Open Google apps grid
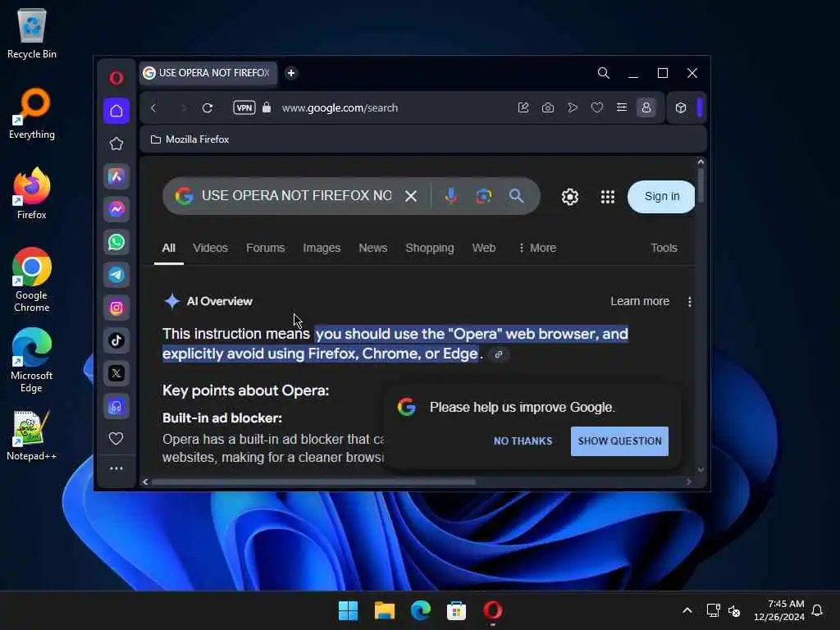Screen dimensions: 840x630 point(608,197)
